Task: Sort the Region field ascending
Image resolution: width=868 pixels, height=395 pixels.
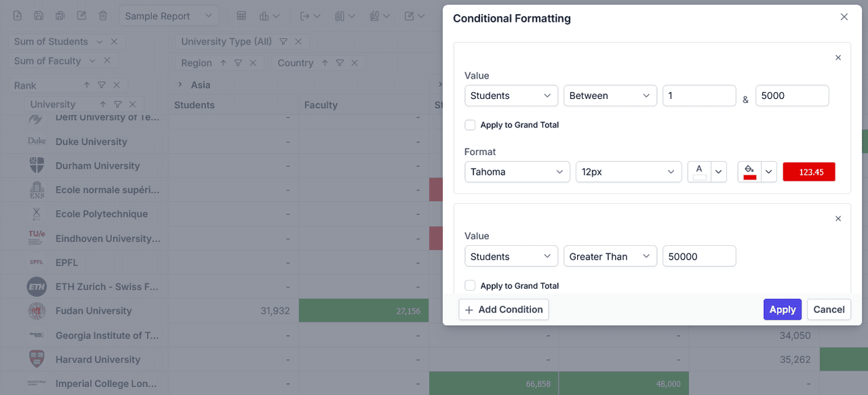Action: pyautogui.click(x=223, y=63)
